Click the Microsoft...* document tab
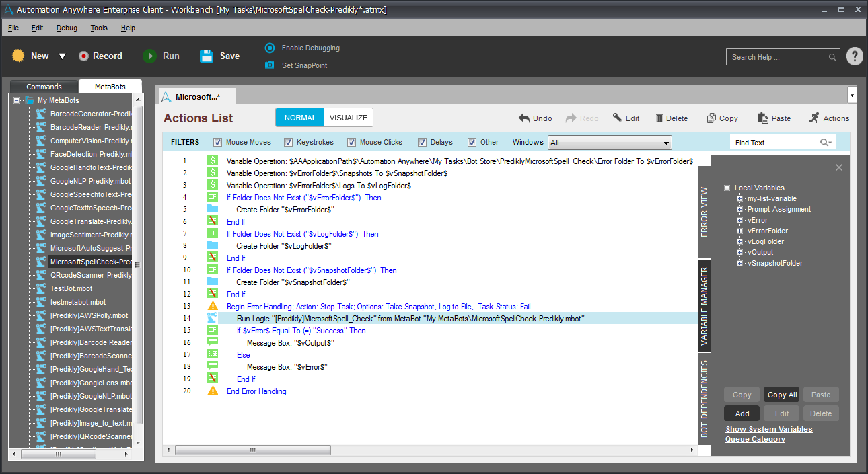 coord(198,97)
